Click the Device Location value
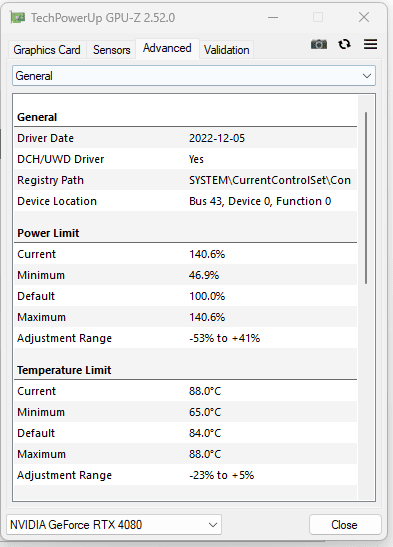This screenshot has height=547, width=393. tap(260, 201)
